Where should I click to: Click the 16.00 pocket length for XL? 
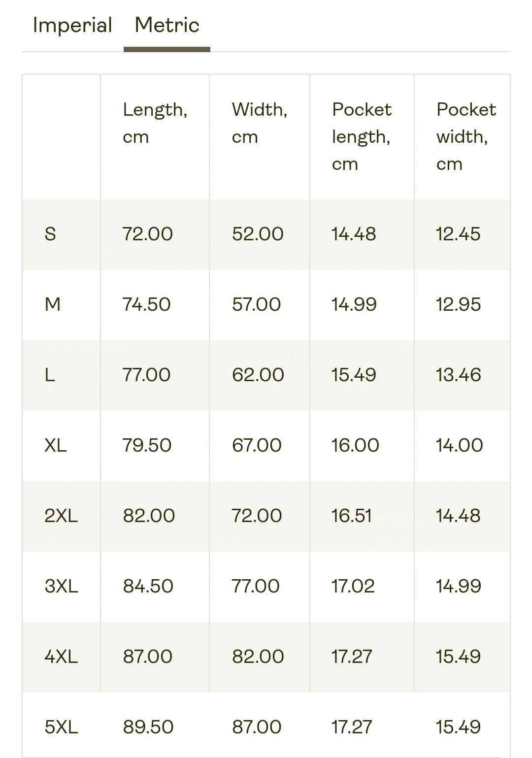(355, 445)
